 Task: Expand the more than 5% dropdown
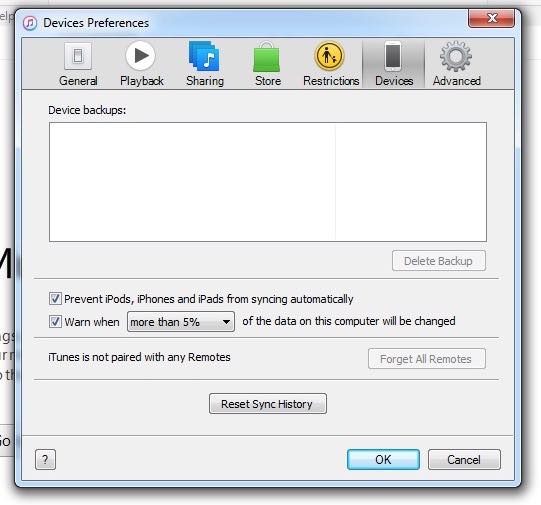point(181,322)
